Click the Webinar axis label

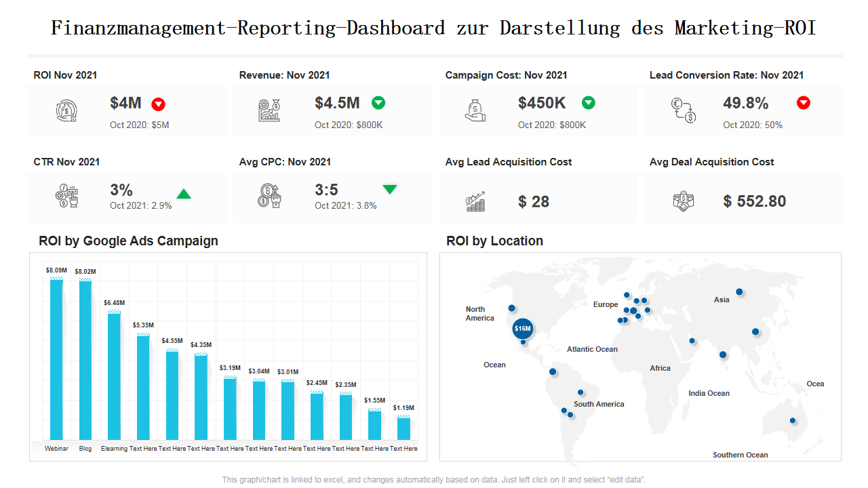56,449
